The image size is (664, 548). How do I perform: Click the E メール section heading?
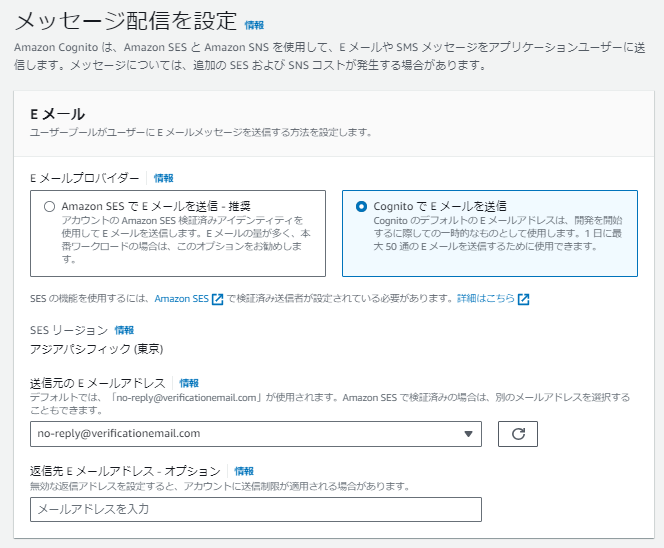58,114
